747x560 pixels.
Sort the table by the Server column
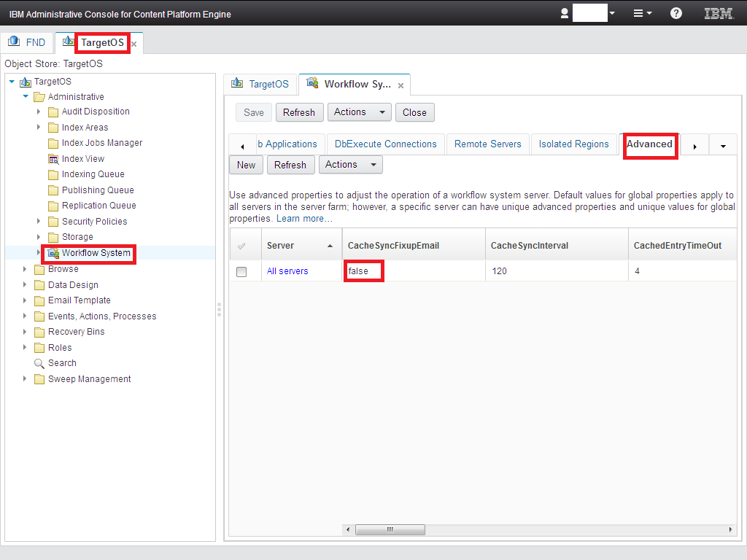(x=279, y=245)
